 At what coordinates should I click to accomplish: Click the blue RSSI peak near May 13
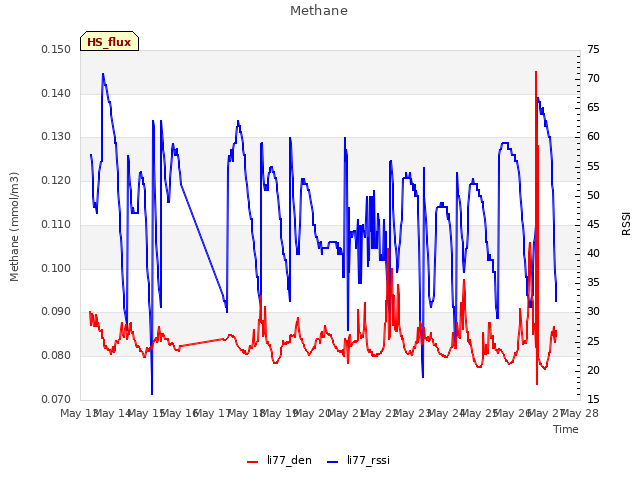[x=103, y=75]
